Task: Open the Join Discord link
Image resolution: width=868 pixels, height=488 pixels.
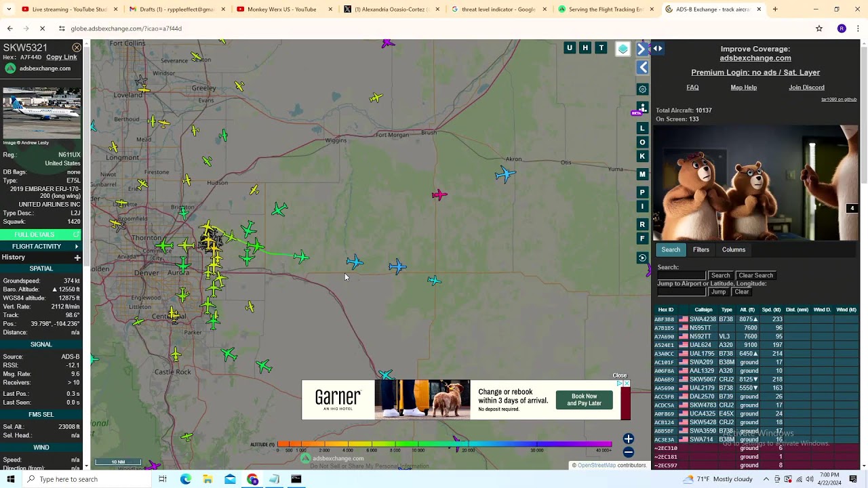Action: pos(806,87)
